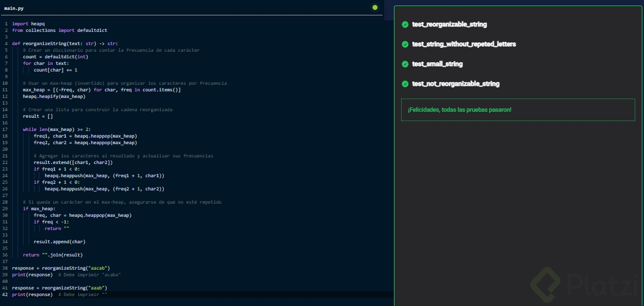Place cursor on the return "".join(result) line
The width and height of the screenshot is (644, 306).
[53, 255]
